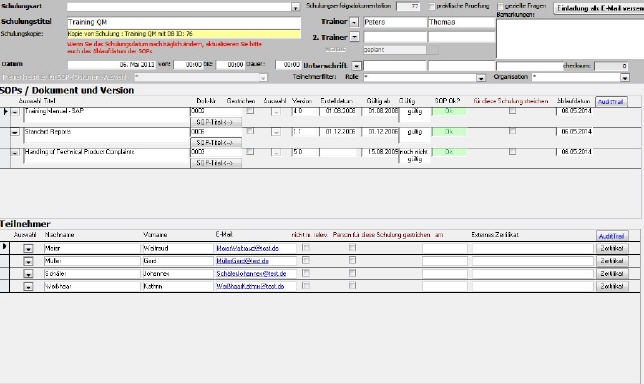644x384 pixels.
Task: Click SOP-Titel button under Standard Reports
Action: (x=216, y=143)
